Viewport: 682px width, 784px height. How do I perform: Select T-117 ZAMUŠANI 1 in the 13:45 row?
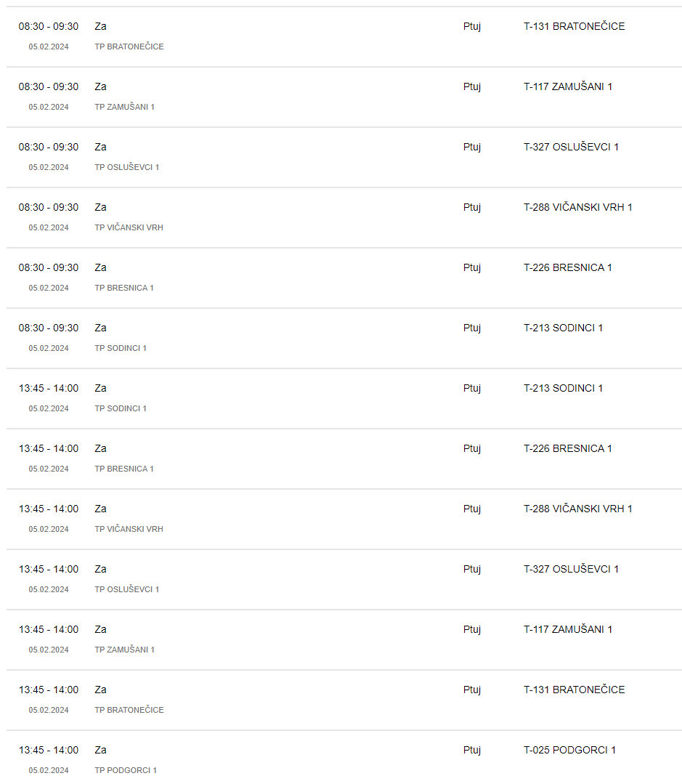[x=567, y=629]
